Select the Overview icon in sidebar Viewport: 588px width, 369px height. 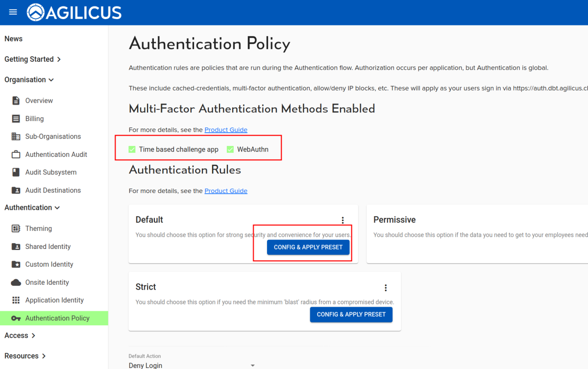15,100
